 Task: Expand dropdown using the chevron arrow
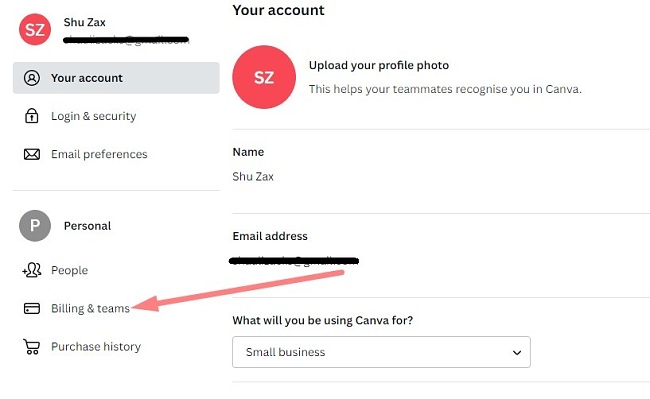coord(517,353)
